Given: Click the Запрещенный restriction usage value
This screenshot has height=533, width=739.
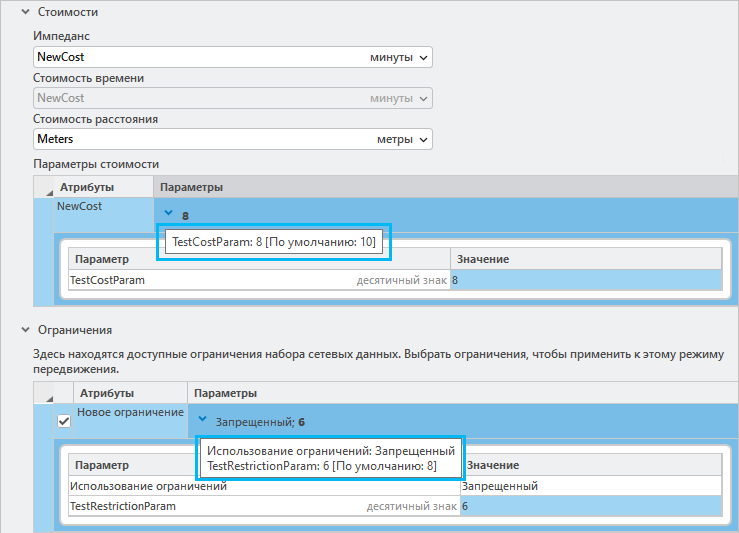Looking at the screenshot, I should tap(590, 487).
